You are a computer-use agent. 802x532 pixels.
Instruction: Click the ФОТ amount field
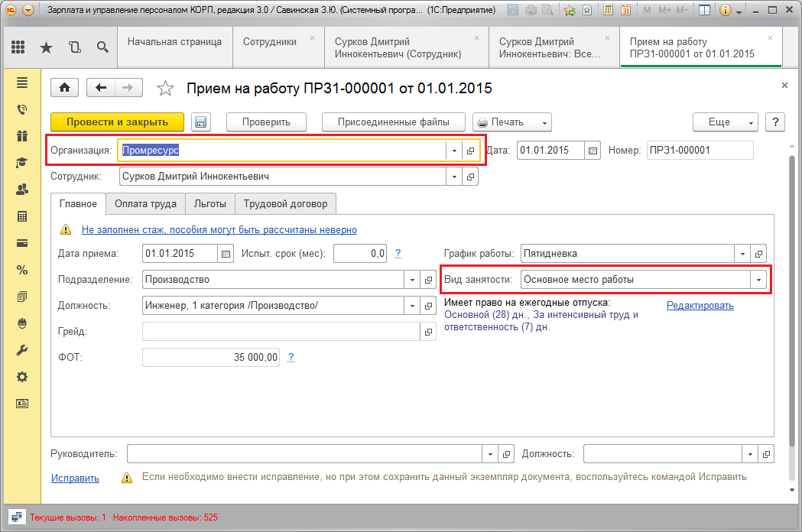click(x=211, y=358)
